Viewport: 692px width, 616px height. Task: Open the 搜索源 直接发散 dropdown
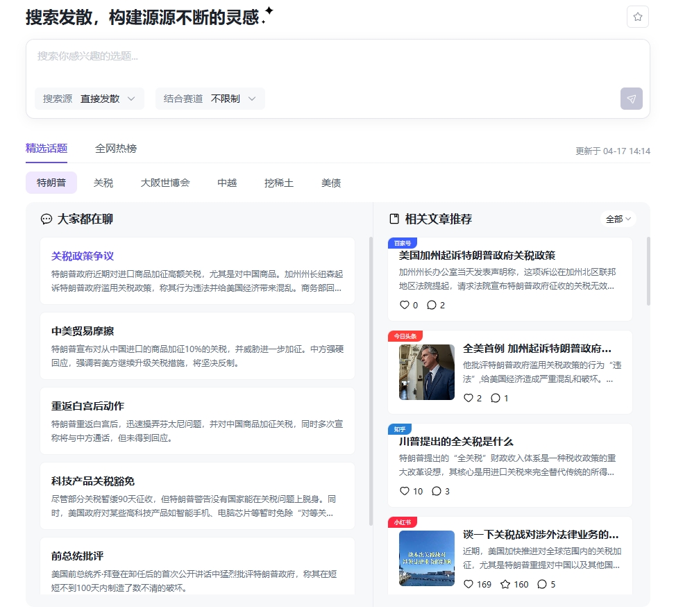[90, 99]
